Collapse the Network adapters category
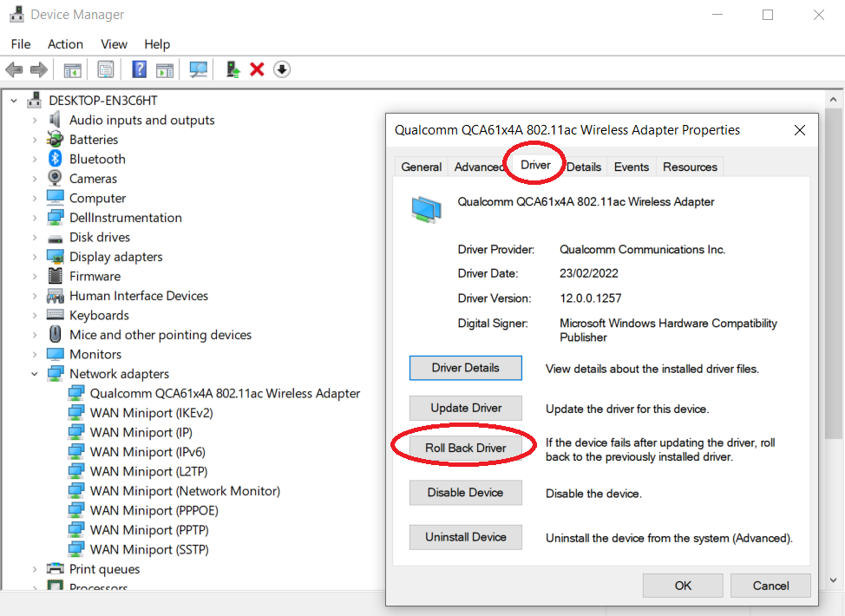Screen dimensions: 845x616 [x=35, y=373]
